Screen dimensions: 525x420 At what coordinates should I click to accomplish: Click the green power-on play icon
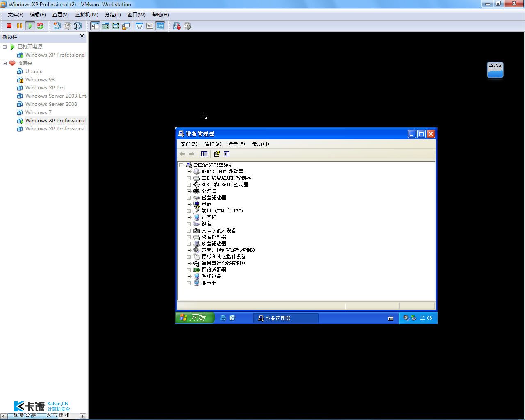30,26
